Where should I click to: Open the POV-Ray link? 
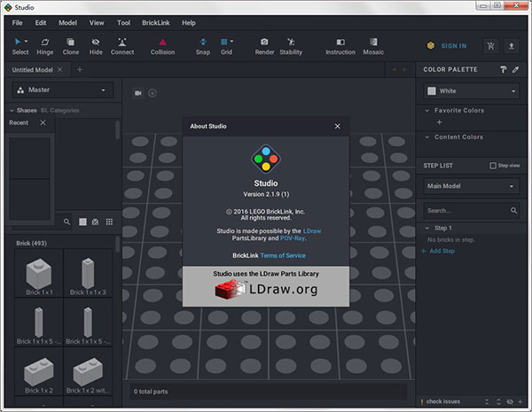tap(292, 238)
